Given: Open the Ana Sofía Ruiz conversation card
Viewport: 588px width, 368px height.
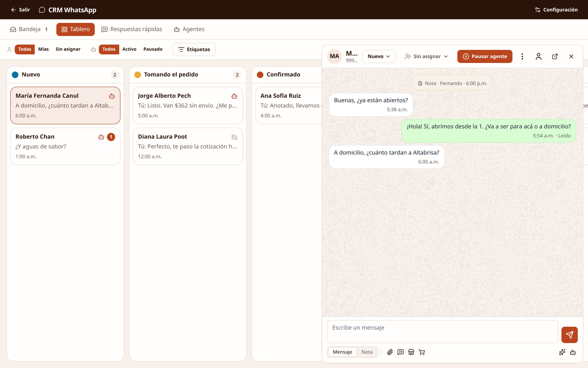Looking at the screenshot, I should coord(289,105).
